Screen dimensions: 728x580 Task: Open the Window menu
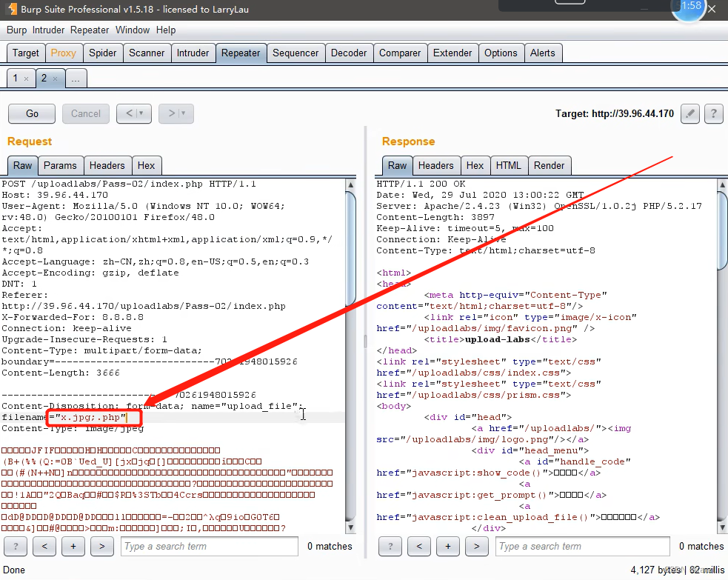point(133,30)
